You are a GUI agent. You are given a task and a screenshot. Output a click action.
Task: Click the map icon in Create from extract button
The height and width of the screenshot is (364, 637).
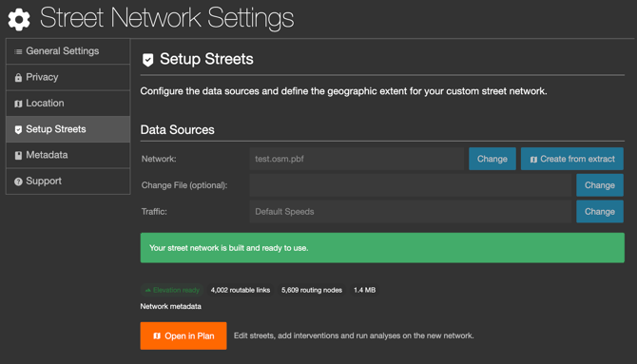[x=533, y=160]
